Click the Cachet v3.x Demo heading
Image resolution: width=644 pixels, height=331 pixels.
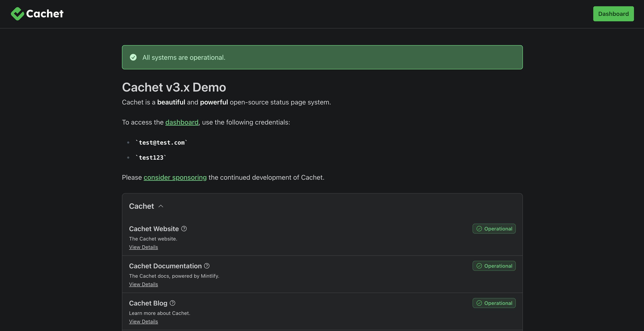(174, 87)
